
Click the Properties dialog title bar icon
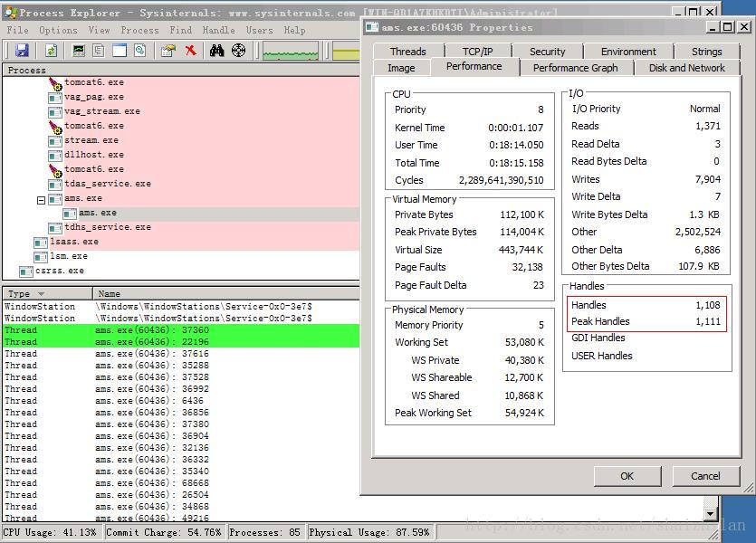point(372,27)
